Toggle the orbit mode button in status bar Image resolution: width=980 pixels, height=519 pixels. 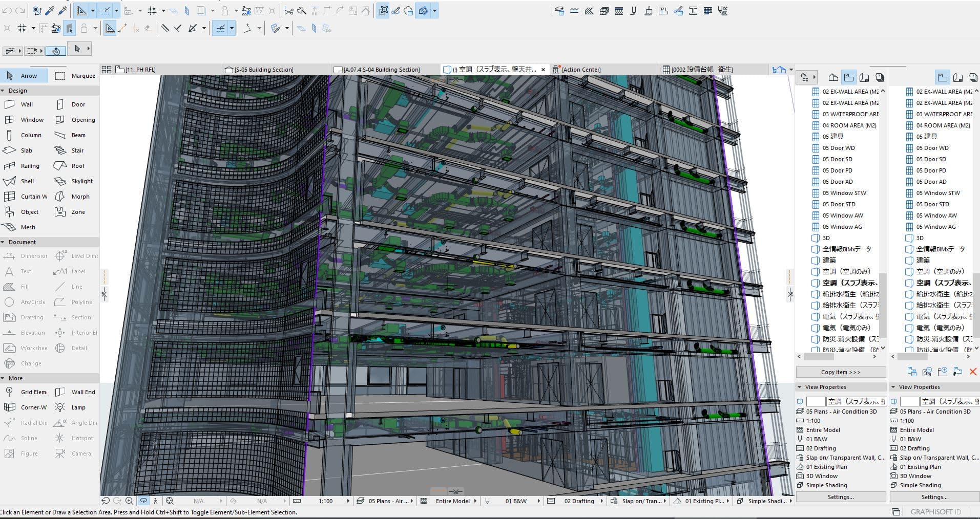click(143, 501)
